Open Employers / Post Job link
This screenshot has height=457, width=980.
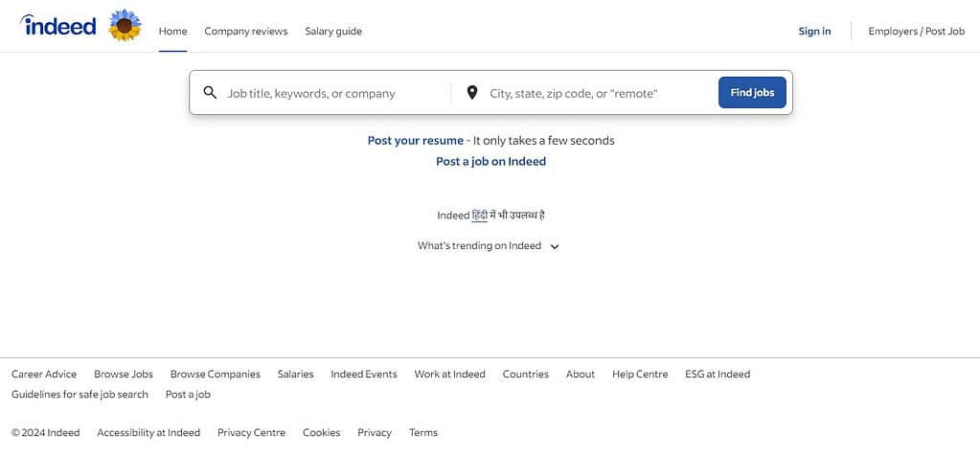click(x=916, y=31)
